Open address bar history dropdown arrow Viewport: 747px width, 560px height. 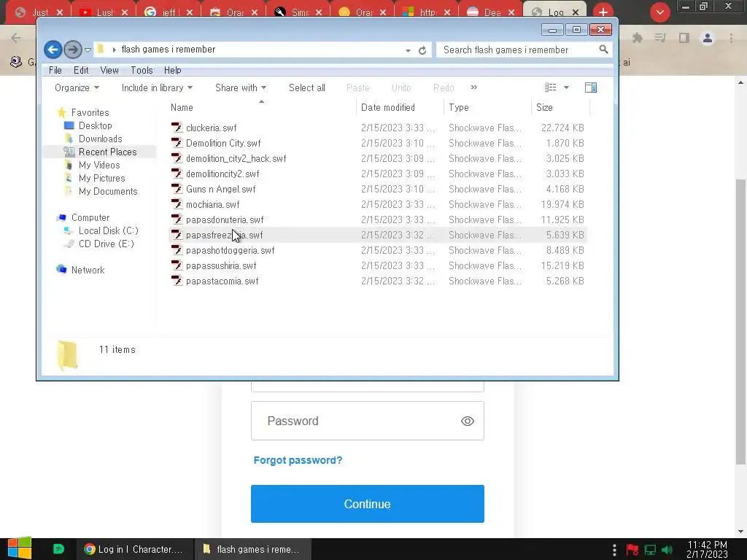point(409,50)
